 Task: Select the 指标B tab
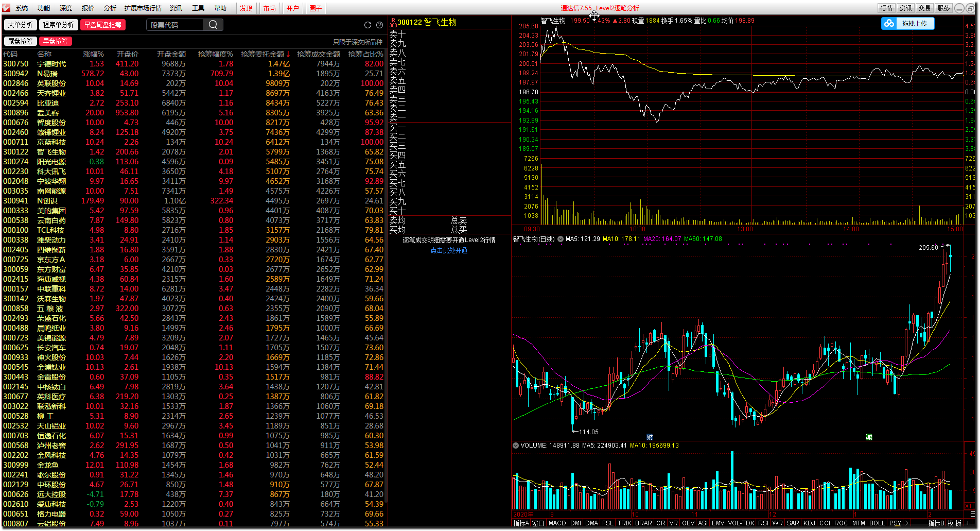(936, 523)
